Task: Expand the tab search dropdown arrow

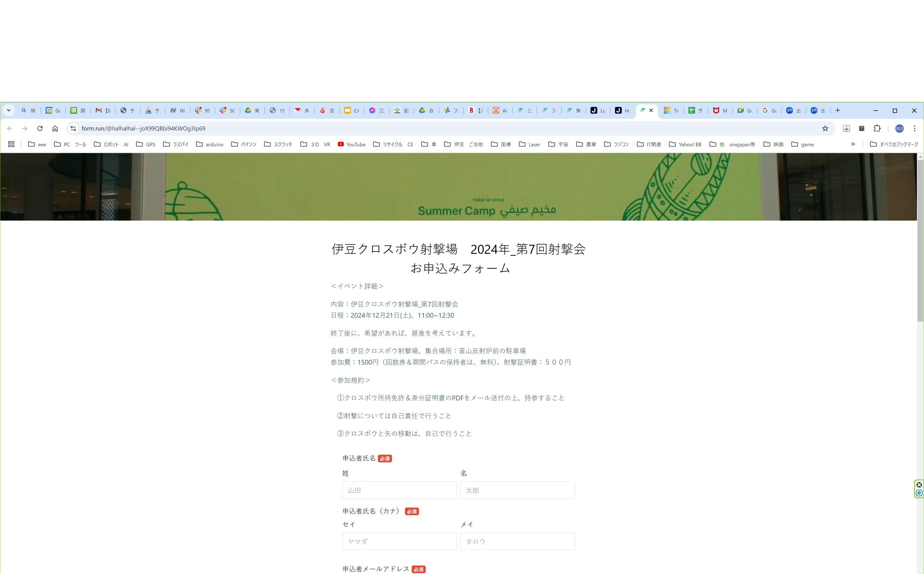Action: (8, 111)
